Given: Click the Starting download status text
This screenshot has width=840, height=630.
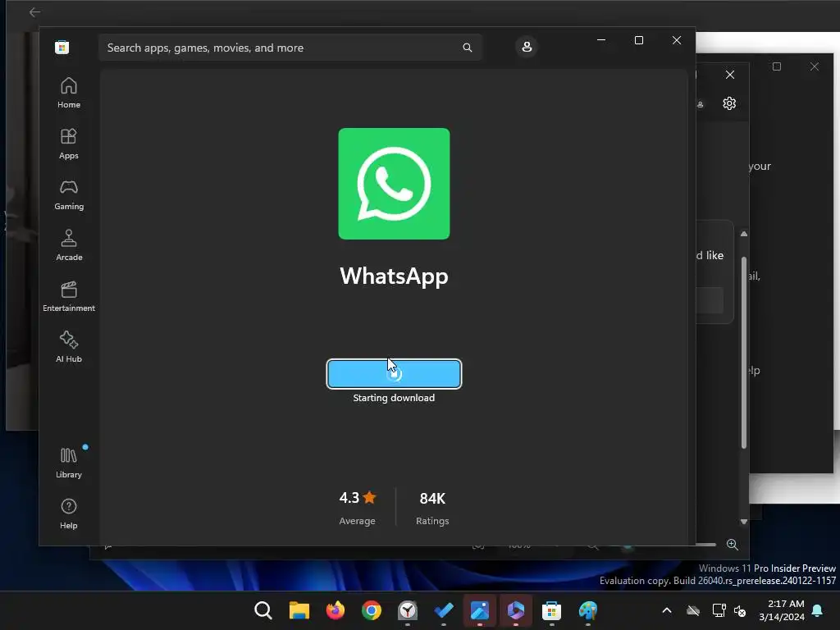Looking at the screenshot, I should tap(394, 398).
